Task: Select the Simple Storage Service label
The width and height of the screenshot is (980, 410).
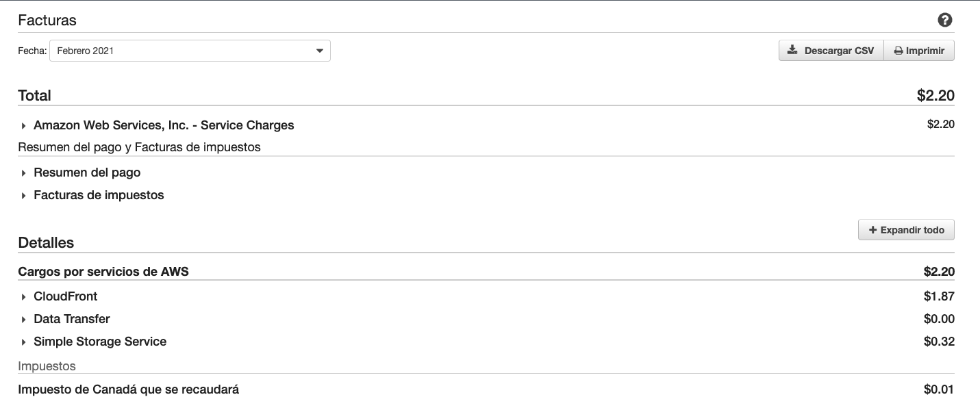Action: (x=100, y=342)
